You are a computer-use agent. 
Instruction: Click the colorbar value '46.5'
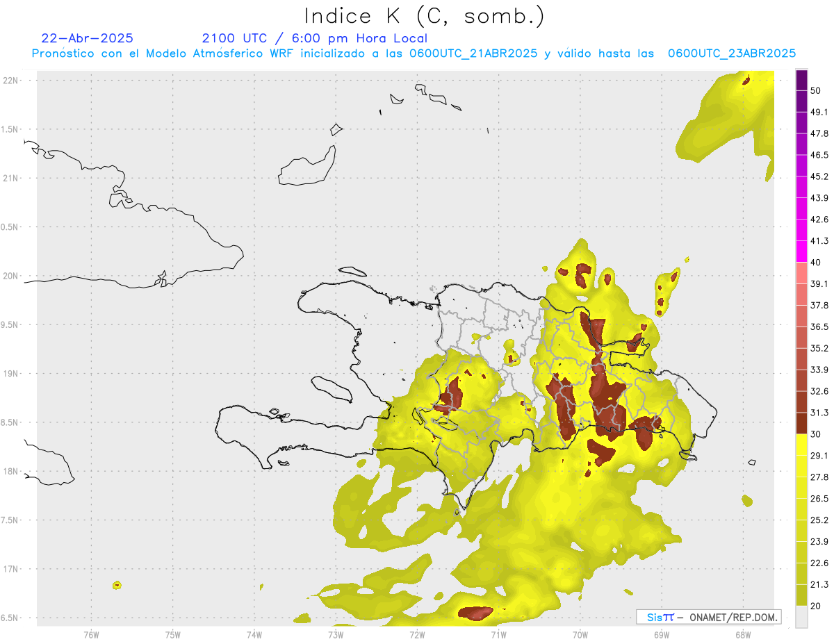pos(819,155)
